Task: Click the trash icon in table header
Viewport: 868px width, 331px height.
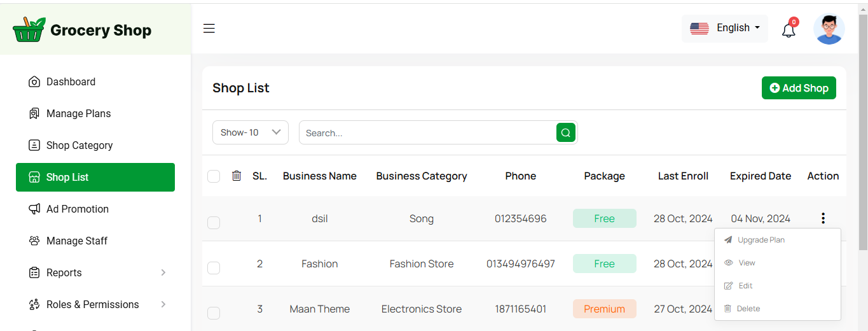Action: (237, 176)
